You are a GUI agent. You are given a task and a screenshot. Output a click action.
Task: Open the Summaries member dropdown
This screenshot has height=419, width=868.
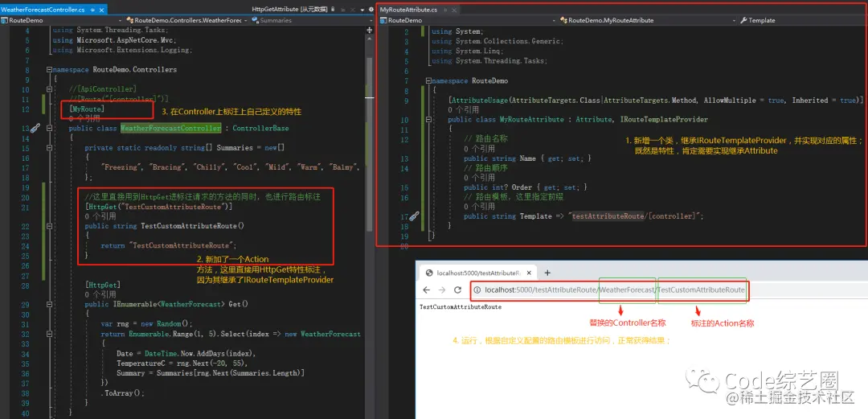click(310, 20)
